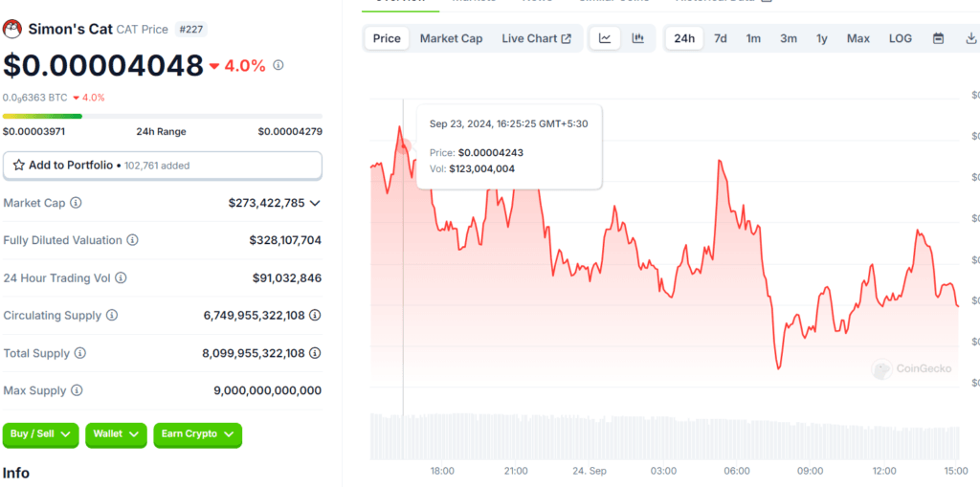Select the Price chart tab
The width and height of the screenshot is (980, 487).
coord(387,38)
